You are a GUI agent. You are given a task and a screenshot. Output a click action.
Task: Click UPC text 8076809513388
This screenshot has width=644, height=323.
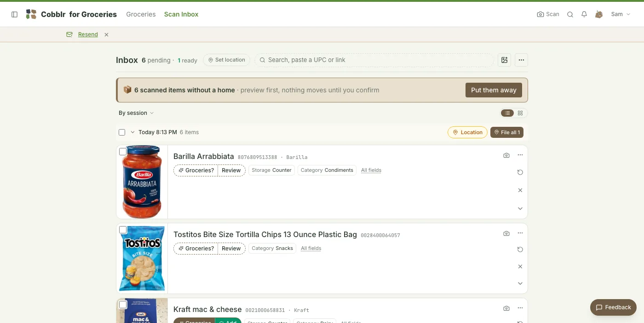(x=258, y=157)
